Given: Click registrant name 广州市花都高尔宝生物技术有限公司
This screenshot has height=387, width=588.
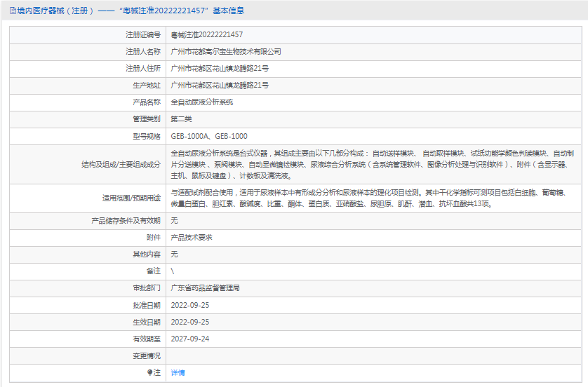Looking at the screenshot, I should tap(226, 51).
